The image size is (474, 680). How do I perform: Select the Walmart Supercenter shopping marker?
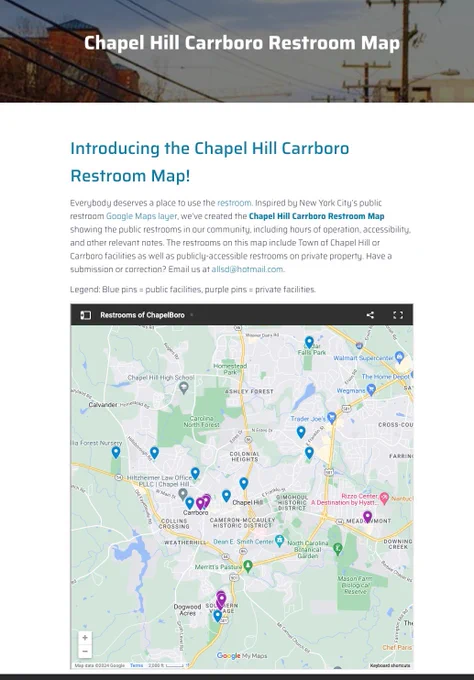399,357
